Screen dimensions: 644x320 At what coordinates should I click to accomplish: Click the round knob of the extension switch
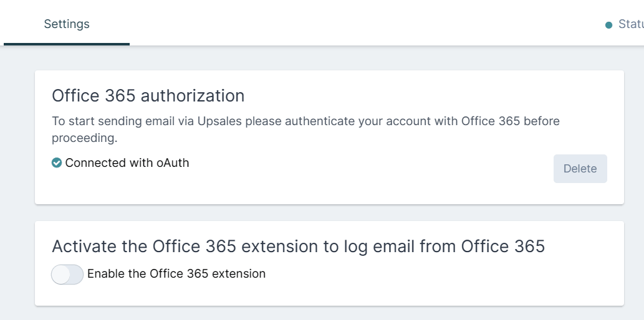61,274
